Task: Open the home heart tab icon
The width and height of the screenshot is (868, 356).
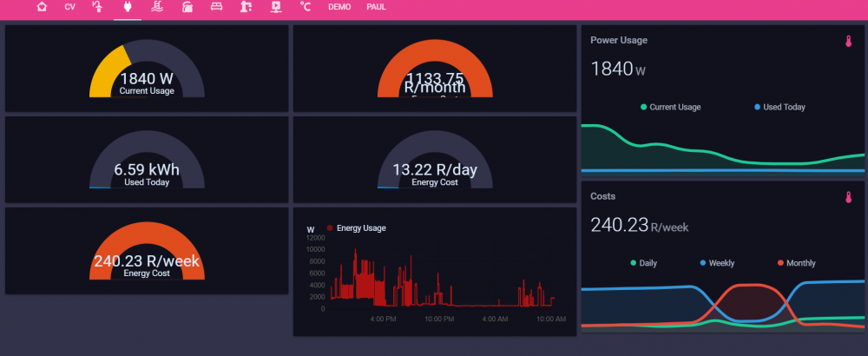Action: pyautogui.click(x=42, y=7)
